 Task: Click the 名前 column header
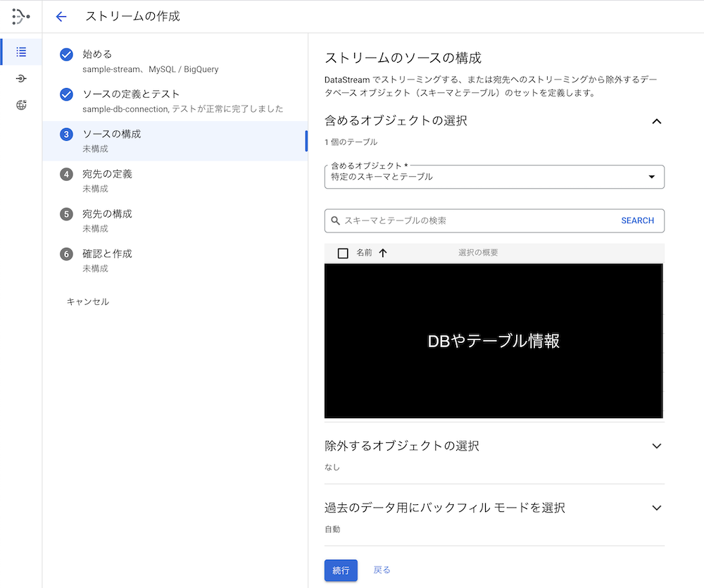[364, 253]
